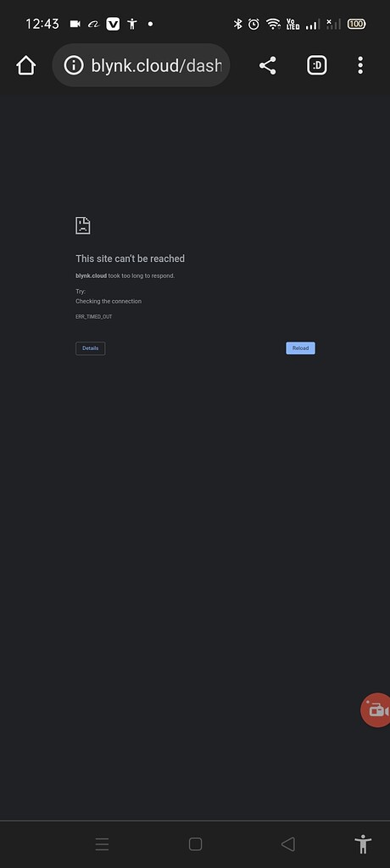Image resolution: width=390 pixels, height=868 pixels.
Task: Tap the Android home square button
Action: click(x=195, y=844)
